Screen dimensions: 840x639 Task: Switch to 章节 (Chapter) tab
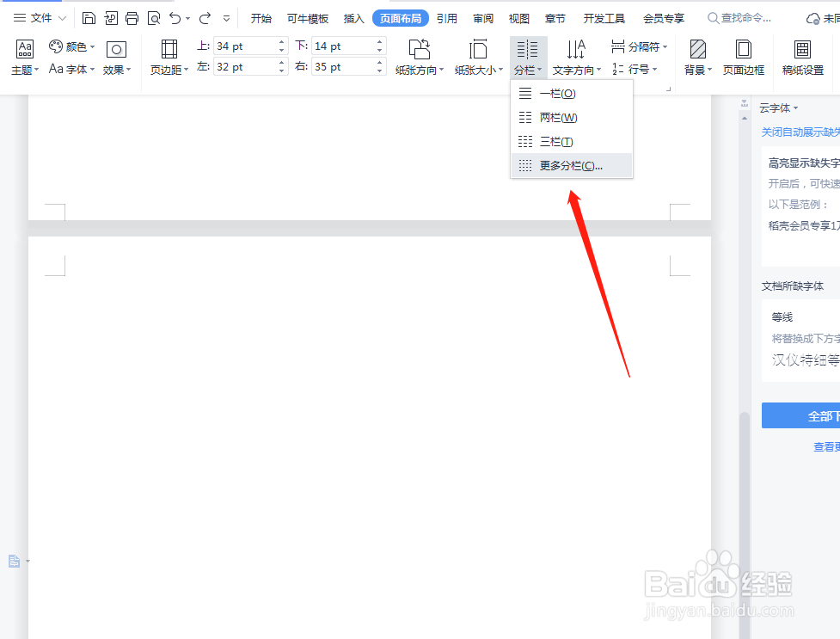tap(555, 19)
